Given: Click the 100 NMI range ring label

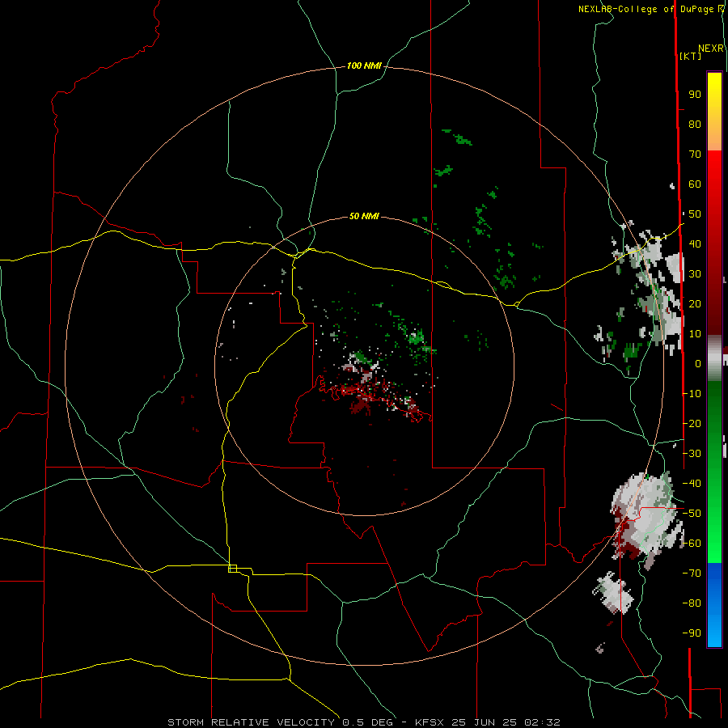Looking at the screenshot, I should [364, 66].
